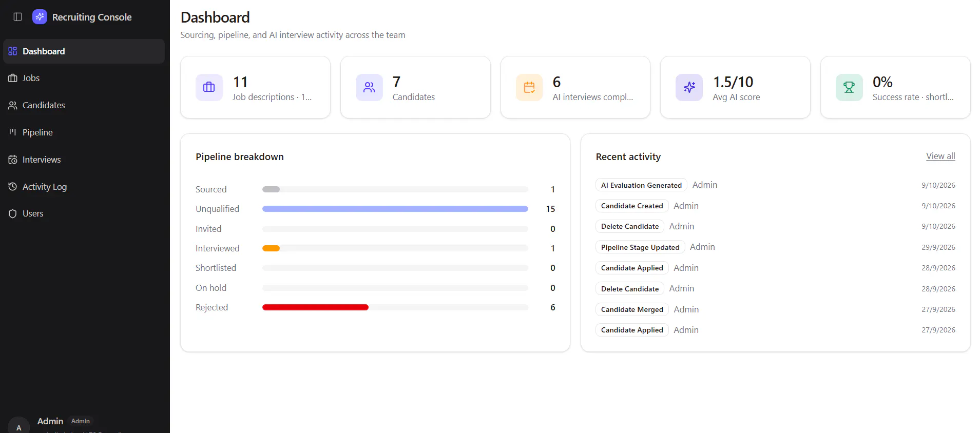
Task: Click the Interviews calendar icon in sidebar
Action: 13,160
